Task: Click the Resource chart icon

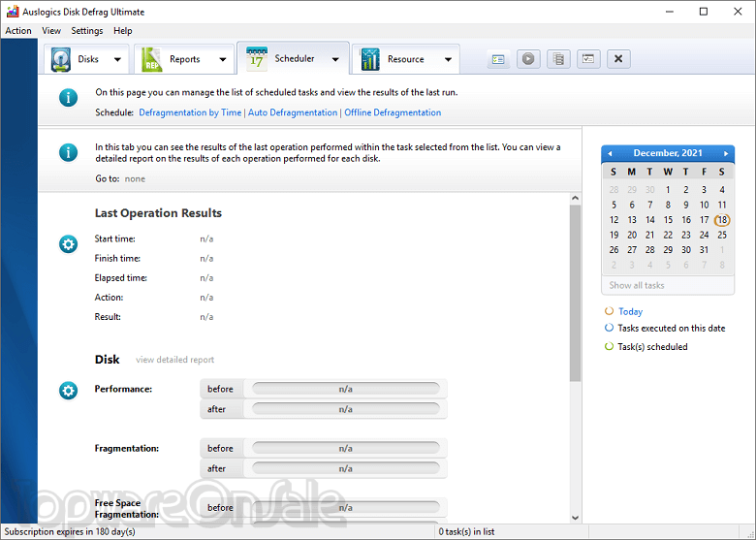Action: click(x=370, y=59)
